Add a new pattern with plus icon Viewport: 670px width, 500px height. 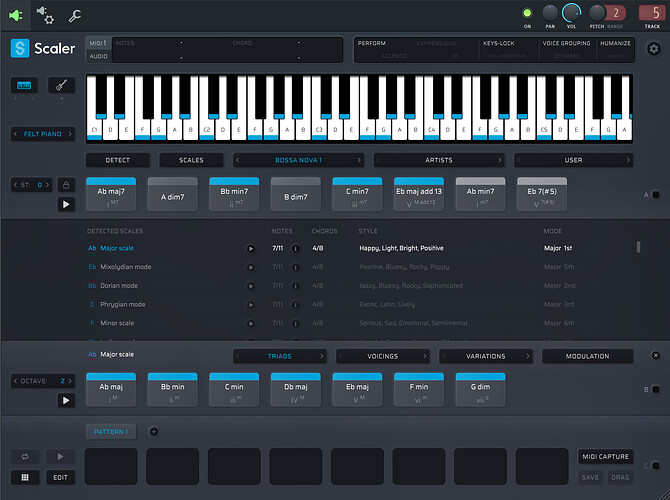coord(154,432)
